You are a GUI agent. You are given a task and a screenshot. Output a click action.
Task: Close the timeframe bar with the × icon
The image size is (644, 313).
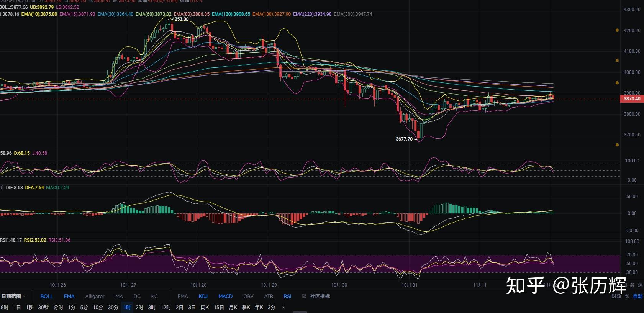283,307
